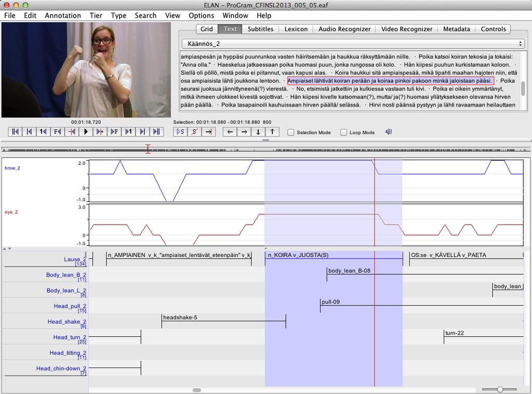Step one pixel forward
This screenshot has width=532, height=394.
coord(100,132)
